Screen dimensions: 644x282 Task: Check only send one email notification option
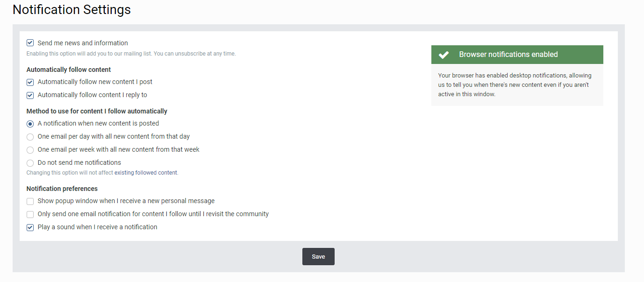pyautogui.click(x=30, y=214)
